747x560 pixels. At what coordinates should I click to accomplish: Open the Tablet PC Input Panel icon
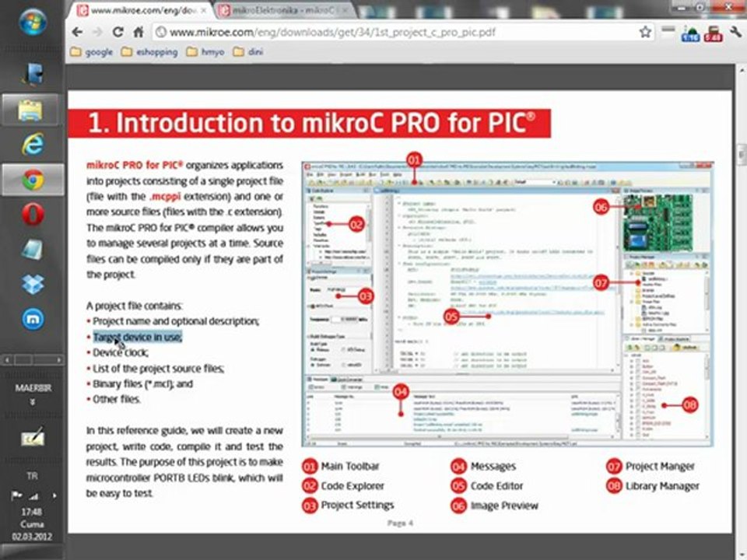(33, 436)
